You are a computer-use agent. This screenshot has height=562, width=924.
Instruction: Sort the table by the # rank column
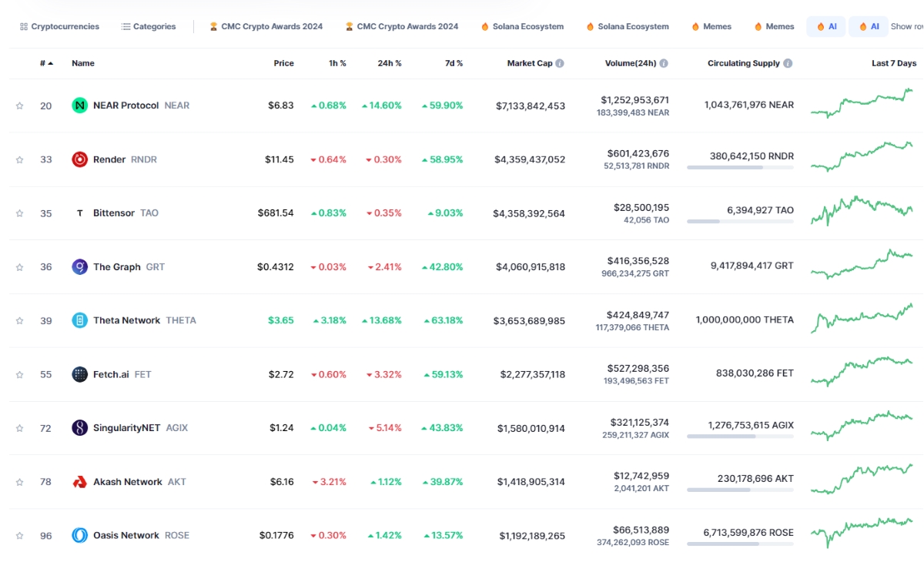(46, 64)
